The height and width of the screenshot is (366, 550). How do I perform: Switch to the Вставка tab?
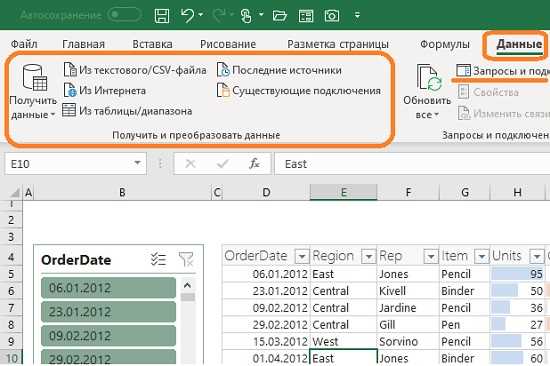coord(152,44)
